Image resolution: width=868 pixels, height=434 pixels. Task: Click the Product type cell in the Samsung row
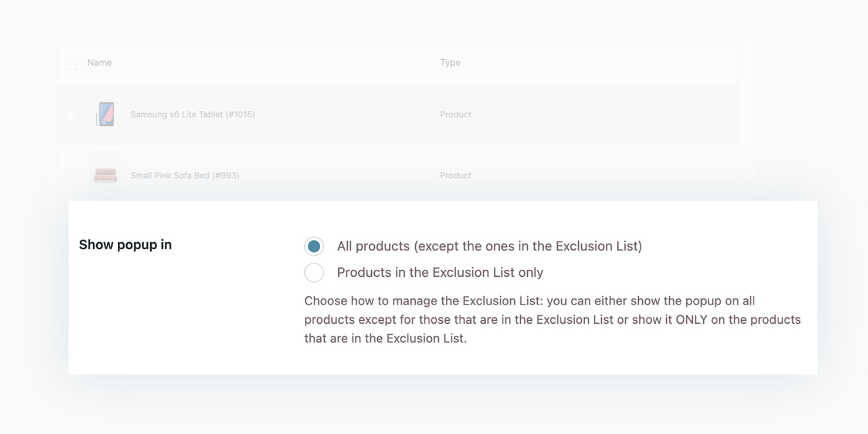456,114
